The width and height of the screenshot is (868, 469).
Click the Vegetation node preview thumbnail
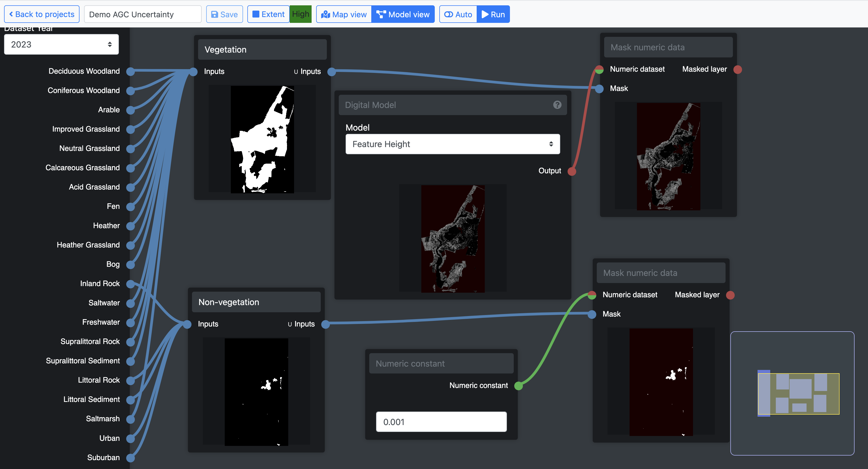point(262,139)
